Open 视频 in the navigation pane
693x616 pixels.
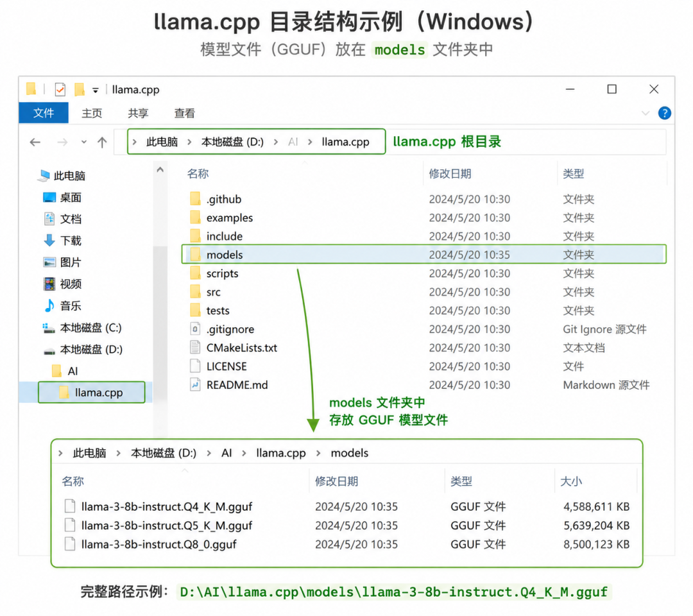(x=71, y=284)
